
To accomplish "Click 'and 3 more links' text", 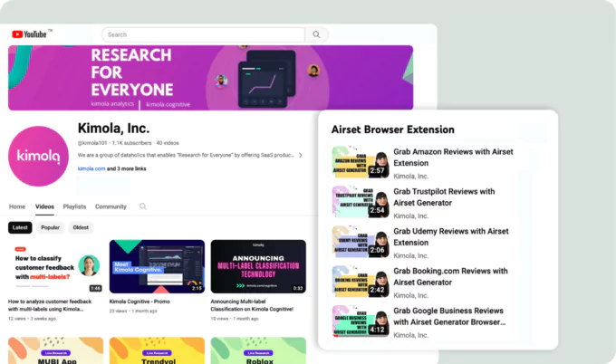I will 127,168.
